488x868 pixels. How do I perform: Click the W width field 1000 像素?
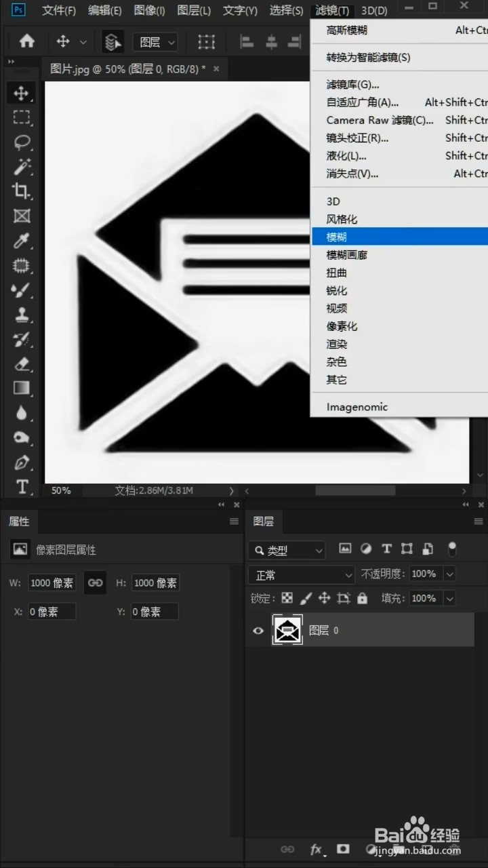click(x=52, y=583)
